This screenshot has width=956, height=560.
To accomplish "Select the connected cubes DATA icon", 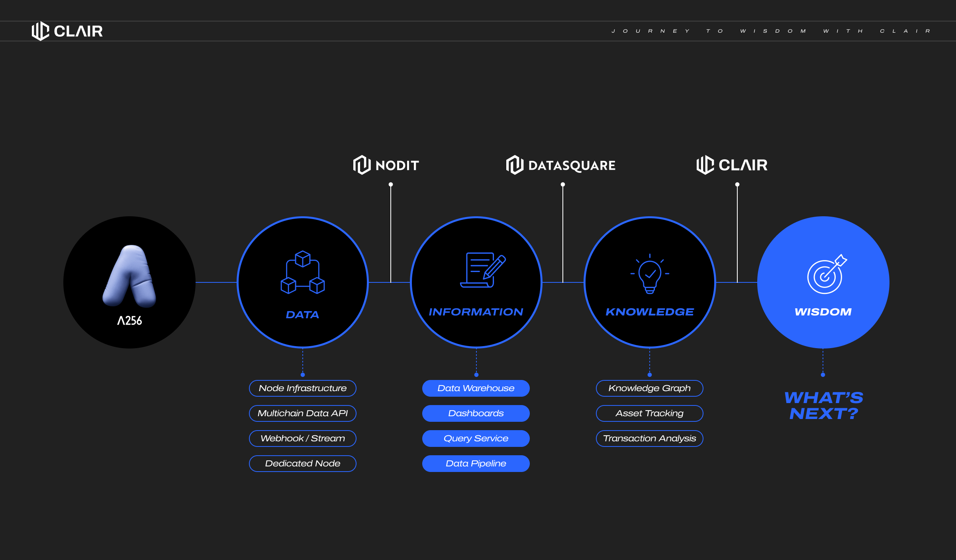I will click(303, 272).
